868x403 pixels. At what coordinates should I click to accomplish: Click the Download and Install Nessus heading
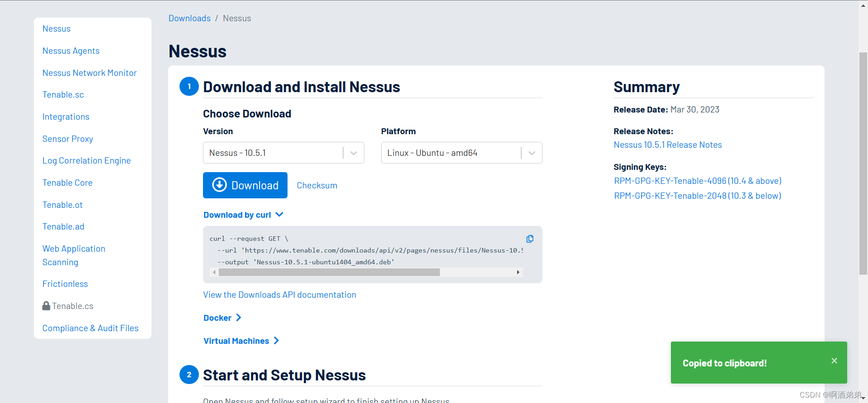302,87
